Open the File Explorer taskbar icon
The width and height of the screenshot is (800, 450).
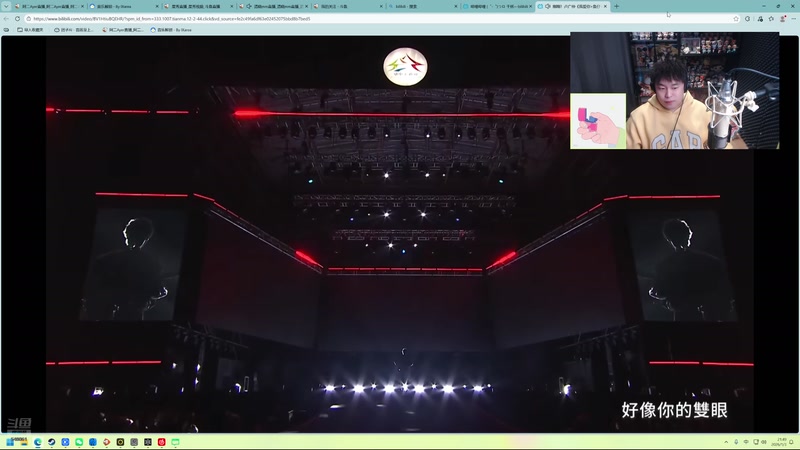(24, 442)
